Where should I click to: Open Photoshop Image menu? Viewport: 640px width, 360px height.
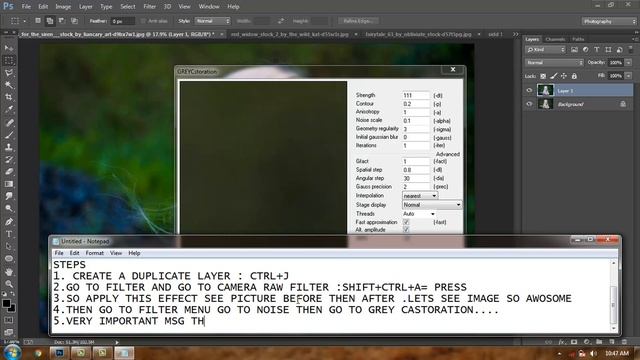(x=63, y=7)
